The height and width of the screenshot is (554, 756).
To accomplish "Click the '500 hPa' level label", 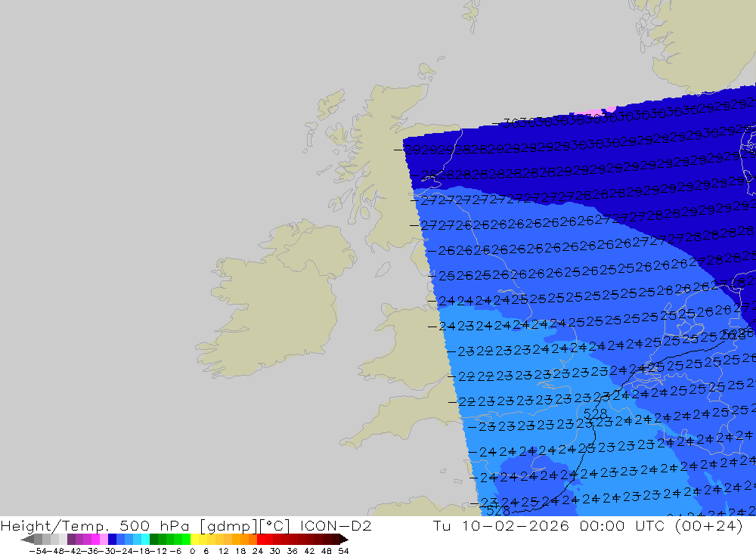I will [x=154, y=526].
